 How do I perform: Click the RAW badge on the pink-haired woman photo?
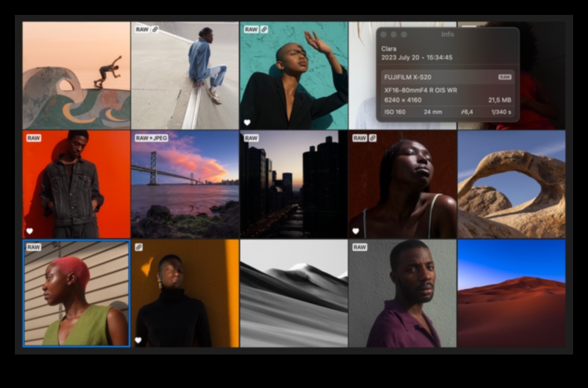click(x=33, y=247)
